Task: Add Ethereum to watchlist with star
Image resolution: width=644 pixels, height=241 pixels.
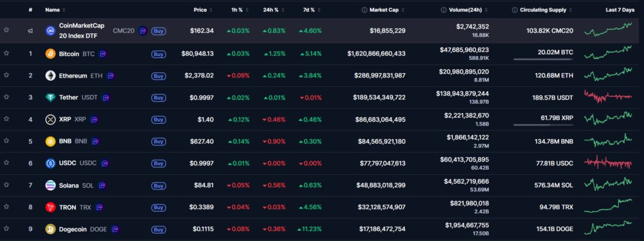Action: (x=6, y=76)
